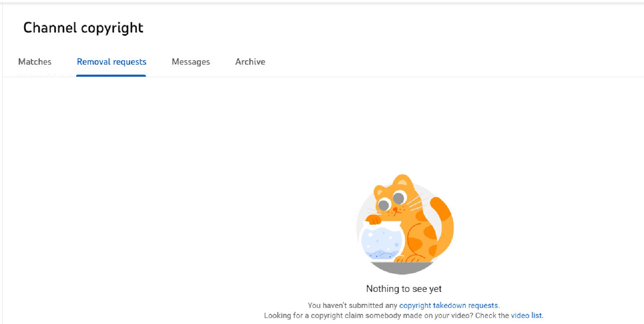The width and height of the screenshot is (644, 324).
Task: Open the copyright takedown requests link
Action: [x=448, y=305]
